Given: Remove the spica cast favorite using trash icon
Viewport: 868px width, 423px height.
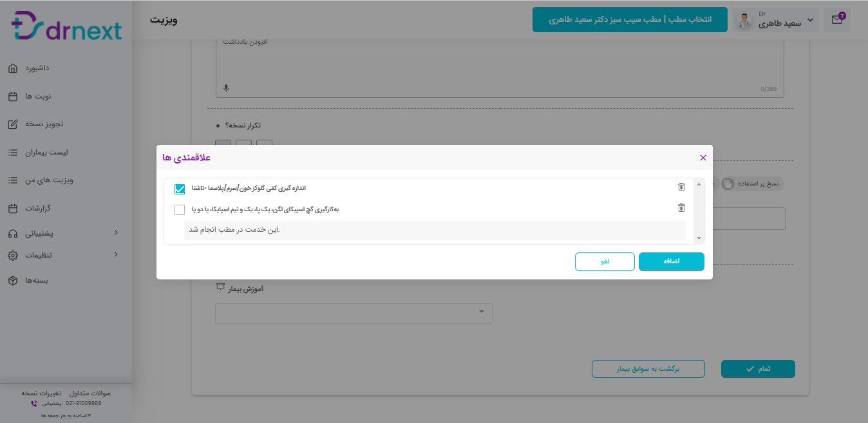Looking at the screenshot, I should point(681,207).
